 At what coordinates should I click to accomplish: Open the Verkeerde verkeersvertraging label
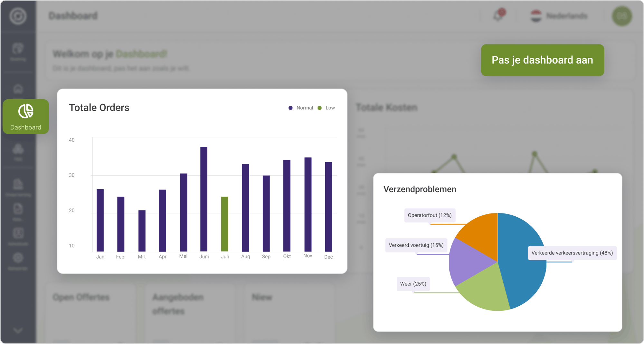pyautogui.click(x=572, y=253)
